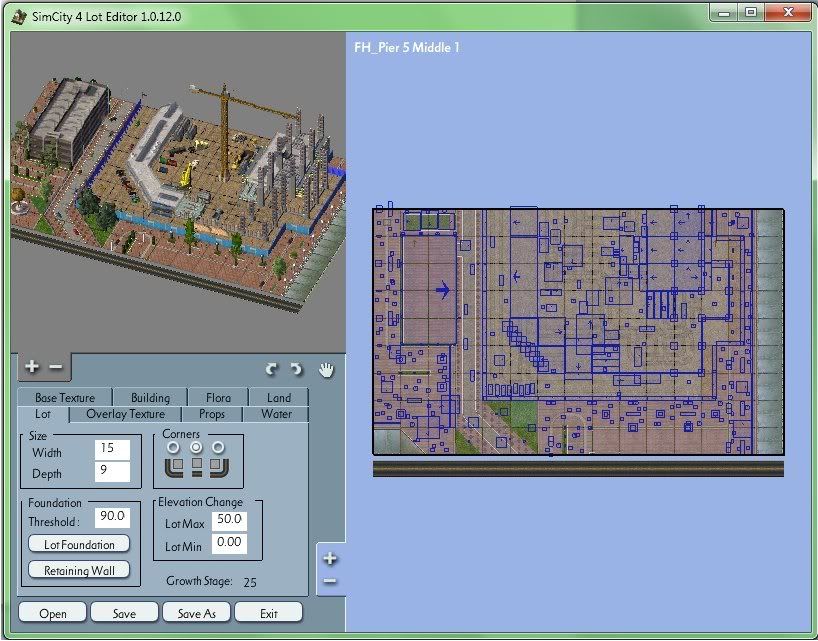This screenshot has width=818, height=641.
Task: Click the SimCity 4 Lot Editor title icon
Action: (x=19, y=16)
